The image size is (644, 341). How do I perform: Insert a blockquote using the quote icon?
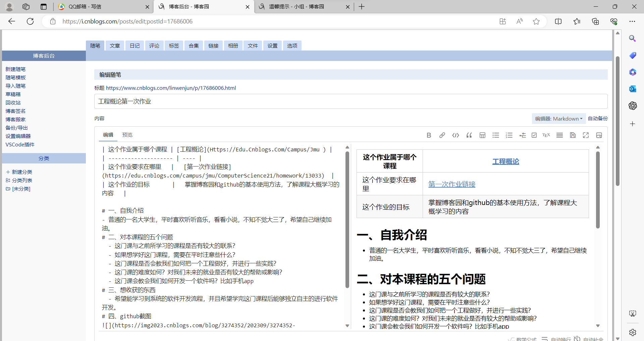(469, 135)
